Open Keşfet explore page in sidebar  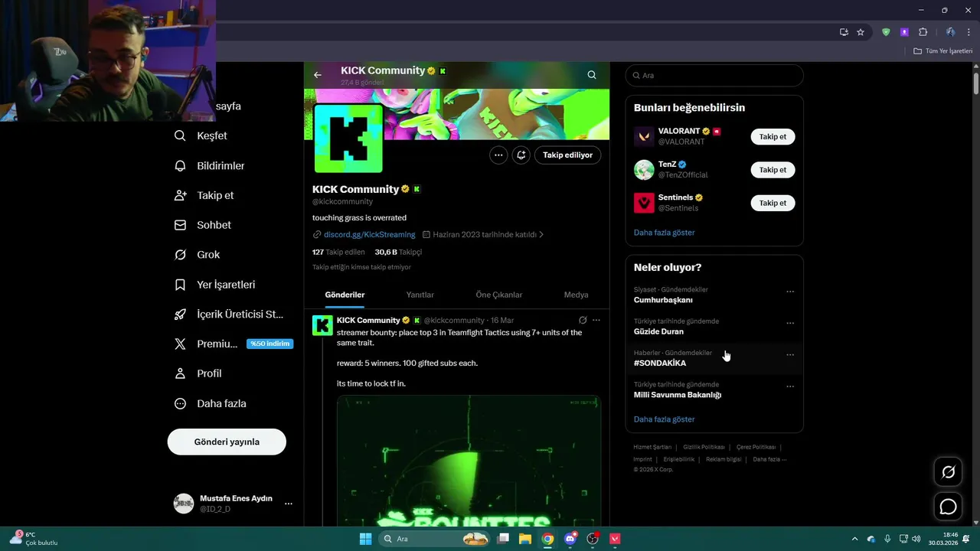(201, 135)
